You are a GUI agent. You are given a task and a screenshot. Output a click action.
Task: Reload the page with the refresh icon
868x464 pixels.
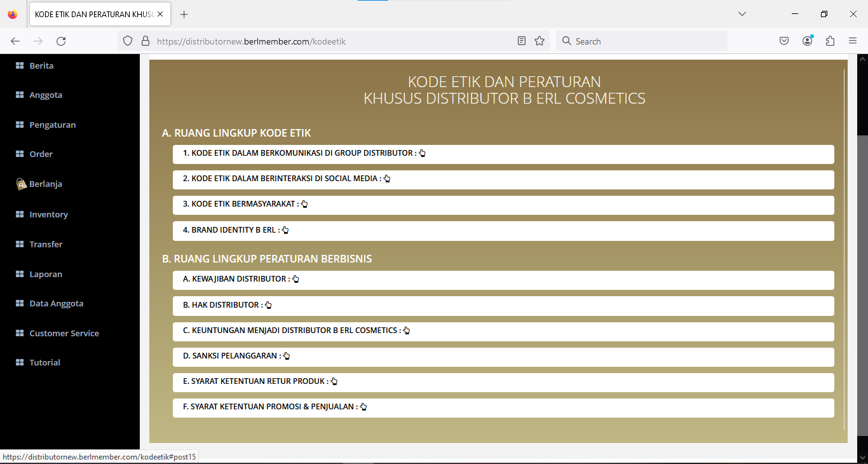coord(61,41)
